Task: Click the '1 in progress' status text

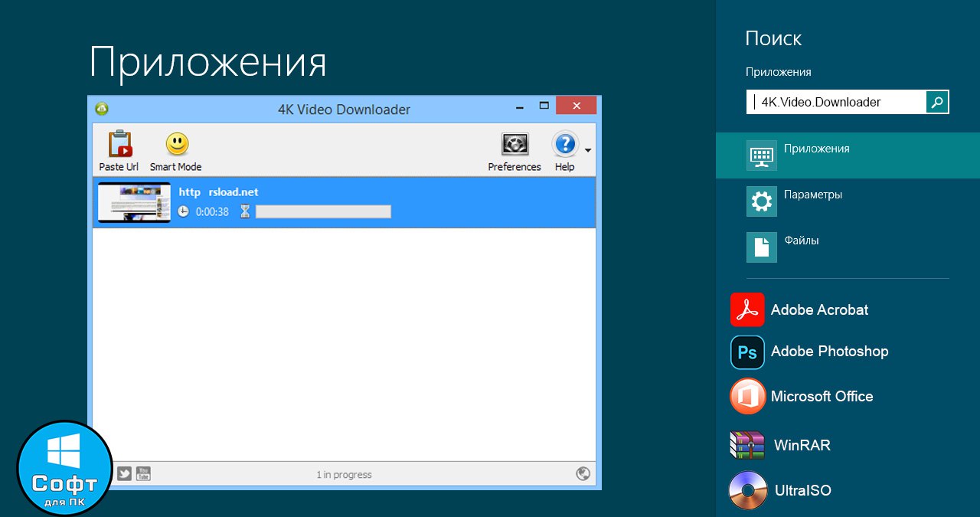Action: tap(344, 475)
